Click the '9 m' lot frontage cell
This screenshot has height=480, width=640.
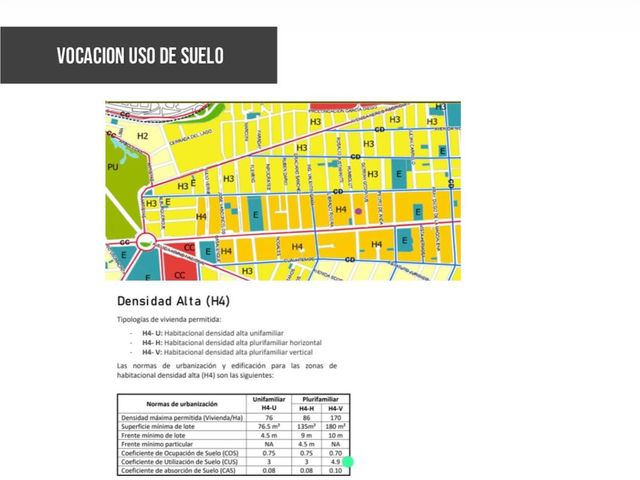[x=307, y=436]
